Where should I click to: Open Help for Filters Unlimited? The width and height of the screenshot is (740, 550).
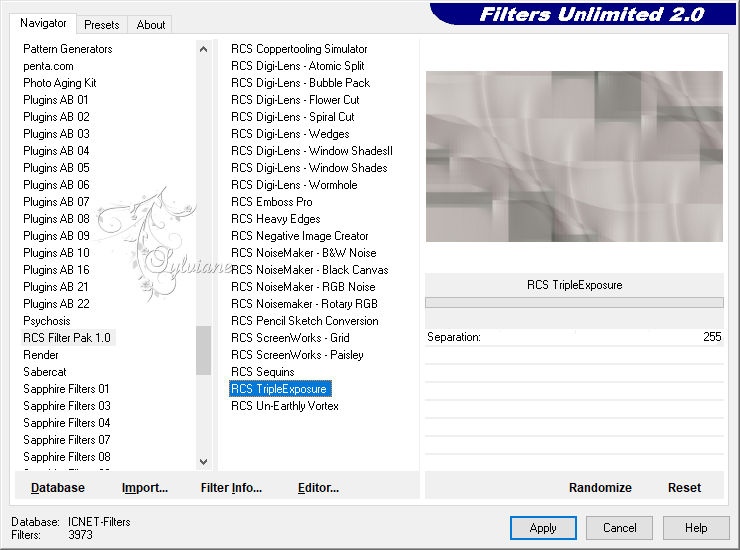click(696, 528)
